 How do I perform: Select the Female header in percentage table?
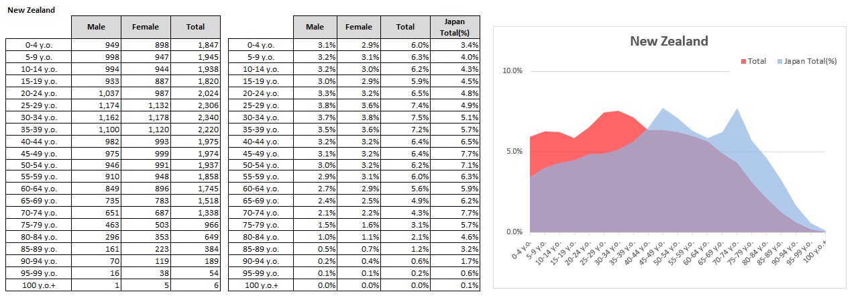359,27
